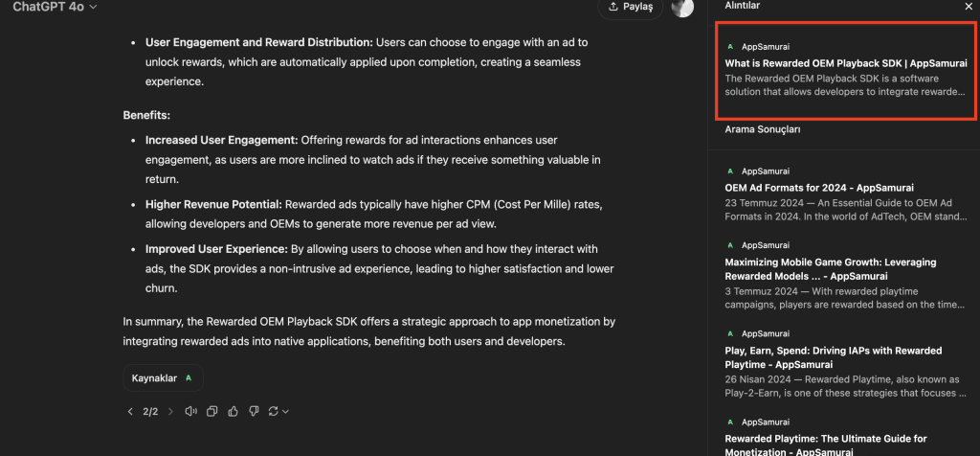Open Rewarded Playtime Ultimate Guide result
980x456 pixels.
point(826,439)
